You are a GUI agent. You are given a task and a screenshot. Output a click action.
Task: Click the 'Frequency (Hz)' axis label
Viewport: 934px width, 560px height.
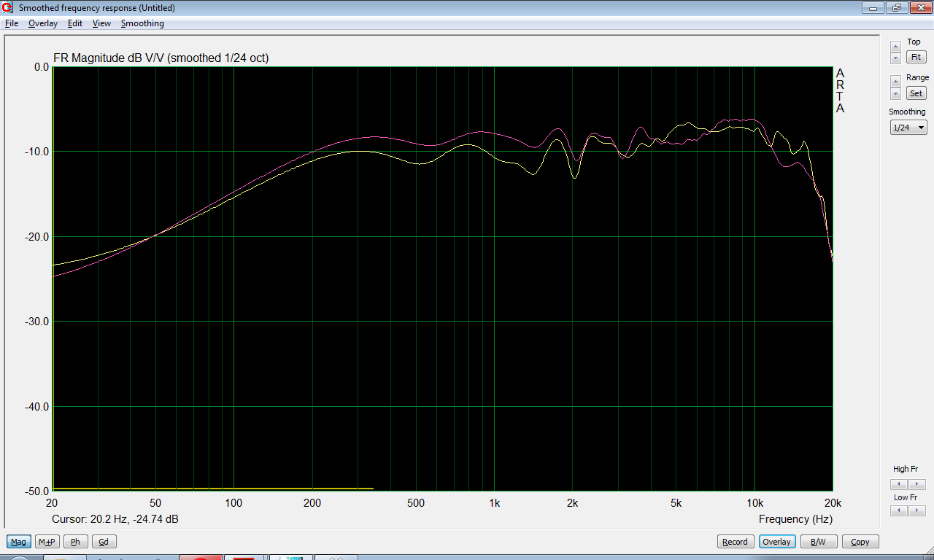[795, 519]
